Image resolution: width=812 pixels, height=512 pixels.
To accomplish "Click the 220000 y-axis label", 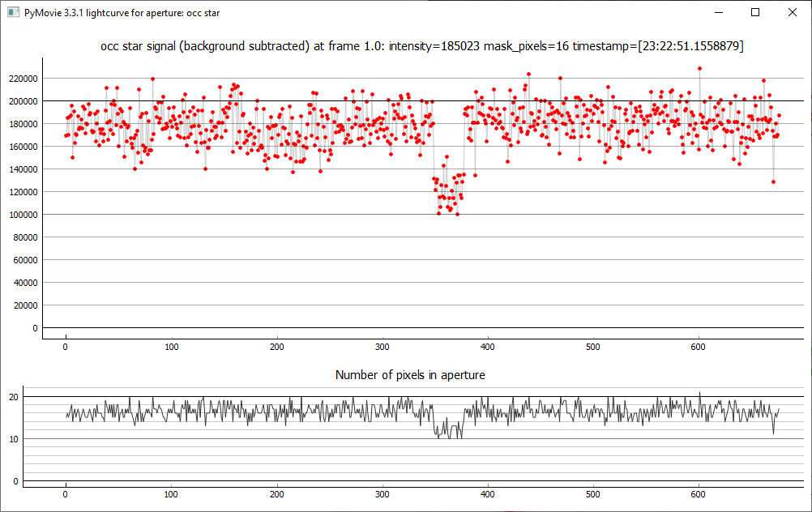I will (x=21, y=79).
